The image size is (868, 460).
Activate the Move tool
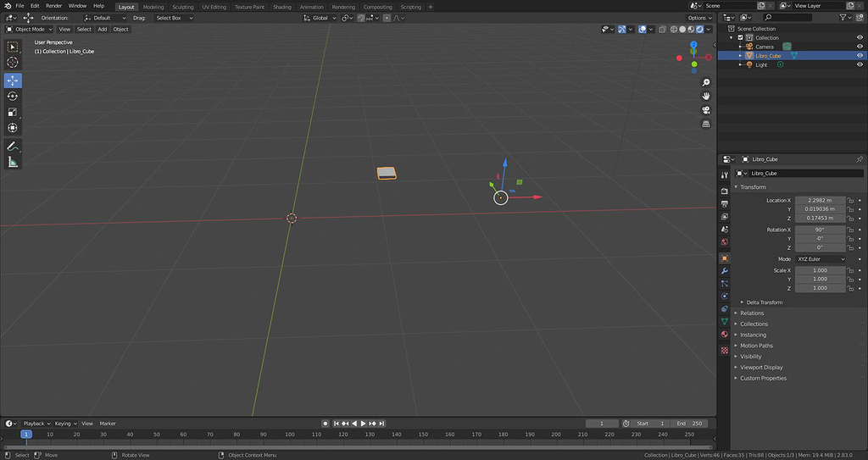point(13,80)
